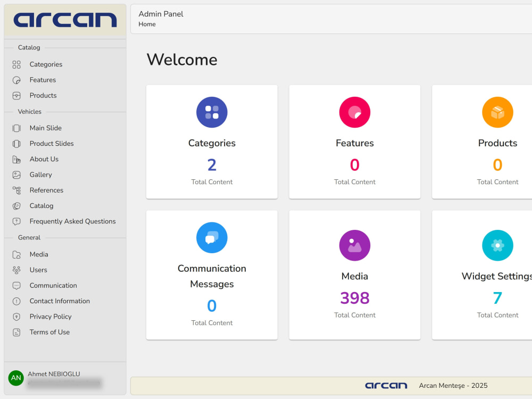Click the Contact Information sidebar icon
532x399 pixels.
16,301
